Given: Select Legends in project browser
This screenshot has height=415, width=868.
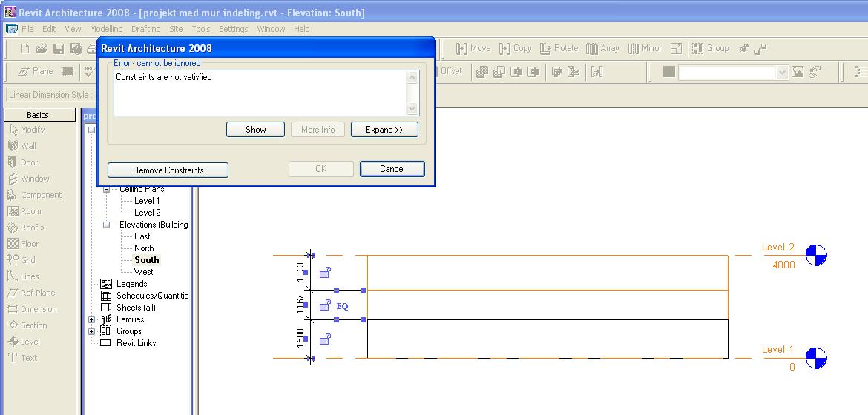Looking at the screenshot, I should 132,284.
